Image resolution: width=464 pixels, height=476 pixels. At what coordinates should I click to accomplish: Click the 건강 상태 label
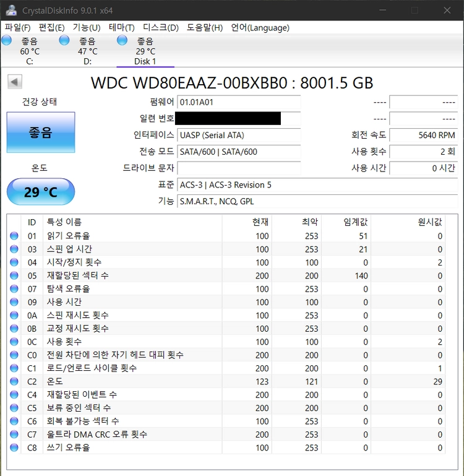point(40,102)
